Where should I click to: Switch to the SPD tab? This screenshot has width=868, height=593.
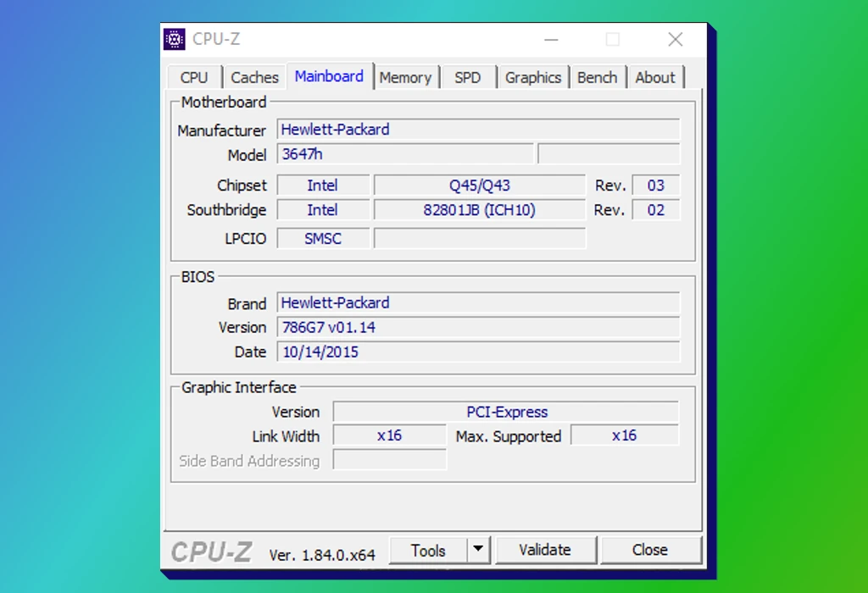(x=468, y=77)
